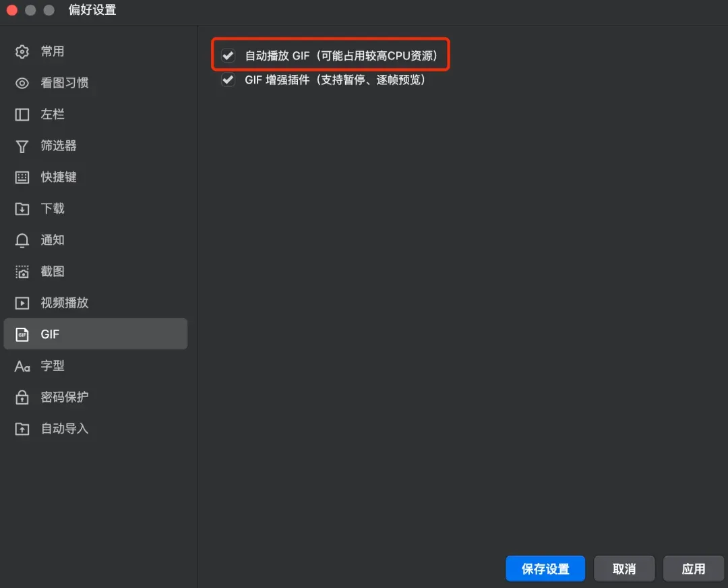Go to the 密码保护 section
728x588 pixels.
click(95, 397)
